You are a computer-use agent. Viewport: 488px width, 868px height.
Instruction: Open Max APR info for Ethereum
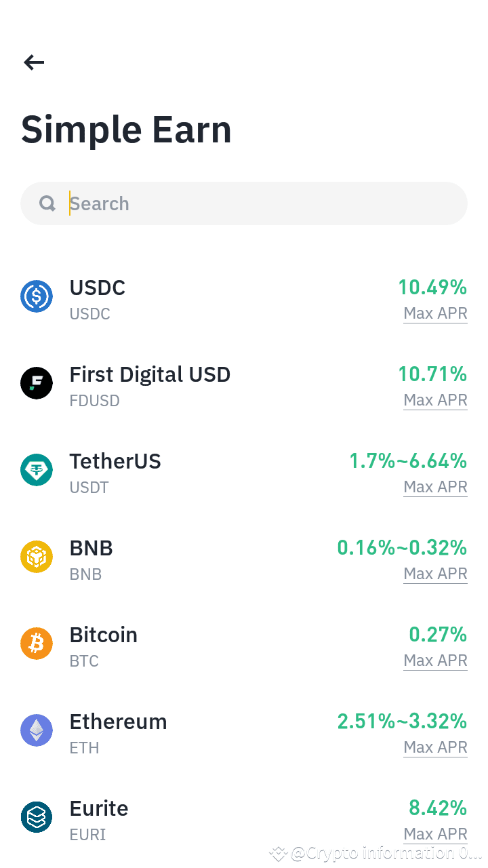(x=435, y=747)
